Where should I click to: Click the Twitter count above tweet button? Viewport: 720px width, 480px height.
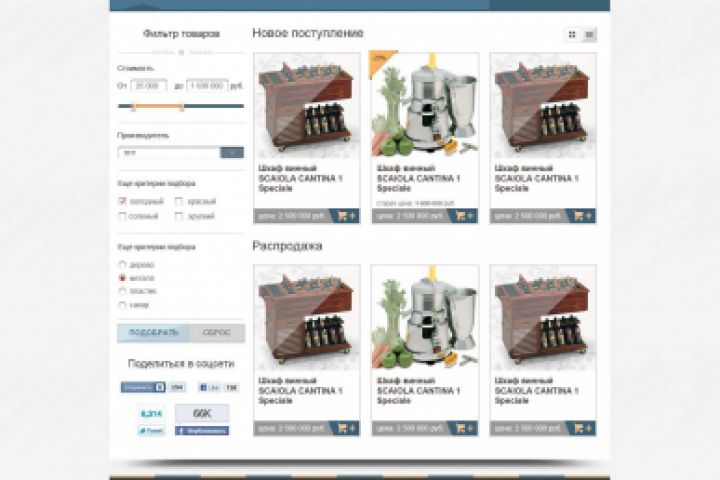[152, 414]
